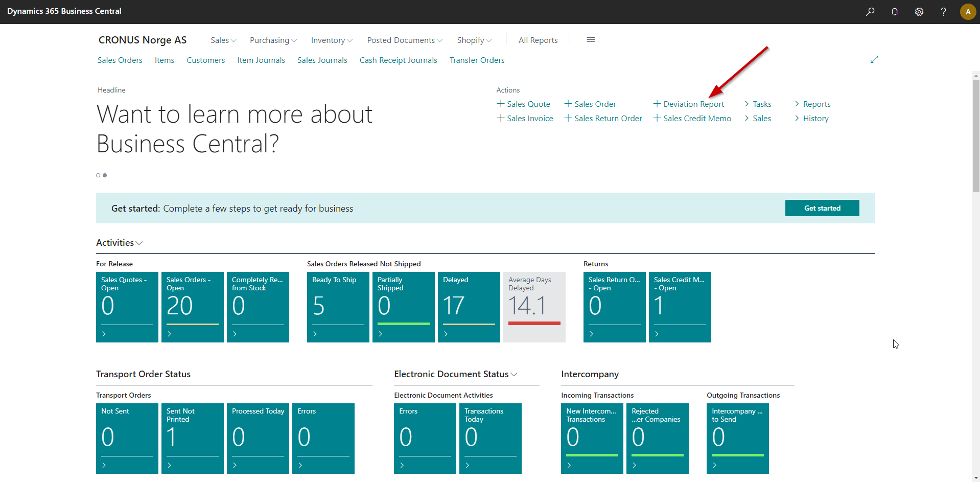Expand the Electronic Document Status chevron
The width and height of the screenshot is (980, 482).
pyautogui.click(x=514, y=374)
